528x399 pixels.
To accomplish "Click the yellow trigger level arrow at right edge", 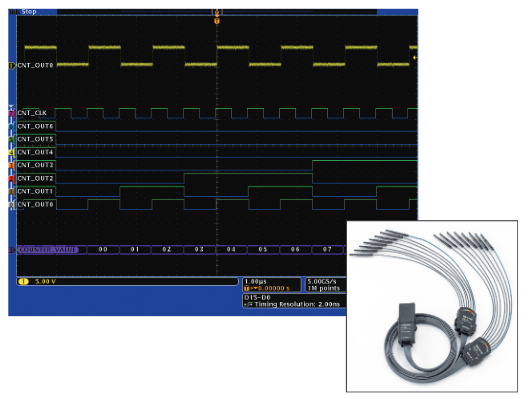I will coord(415,58).
